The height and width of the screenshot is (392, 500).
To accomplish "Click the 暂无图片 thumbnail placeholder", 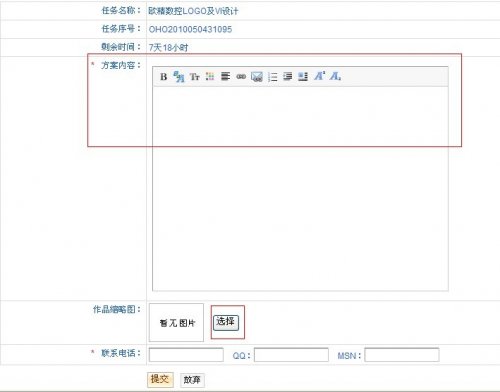I will click(x=176, y=322).
